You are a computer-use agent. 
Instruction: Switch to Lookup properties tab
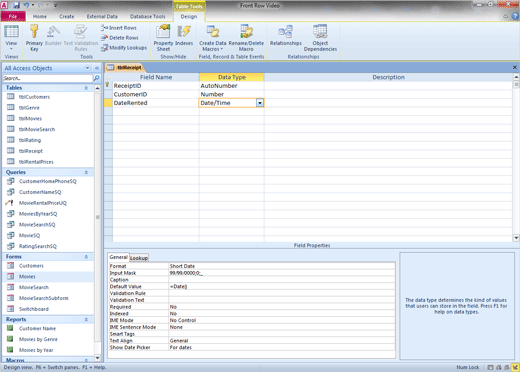click(x=139, y=258)
